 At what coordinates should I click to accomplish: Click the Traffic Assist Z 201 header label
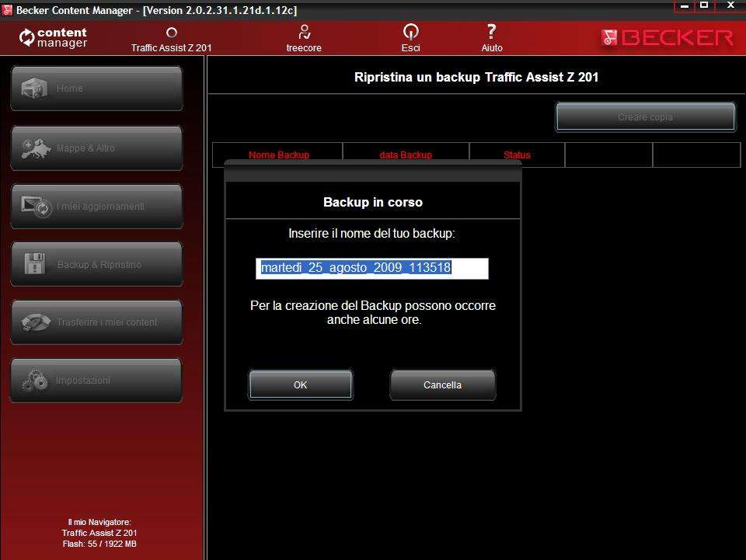171,48
